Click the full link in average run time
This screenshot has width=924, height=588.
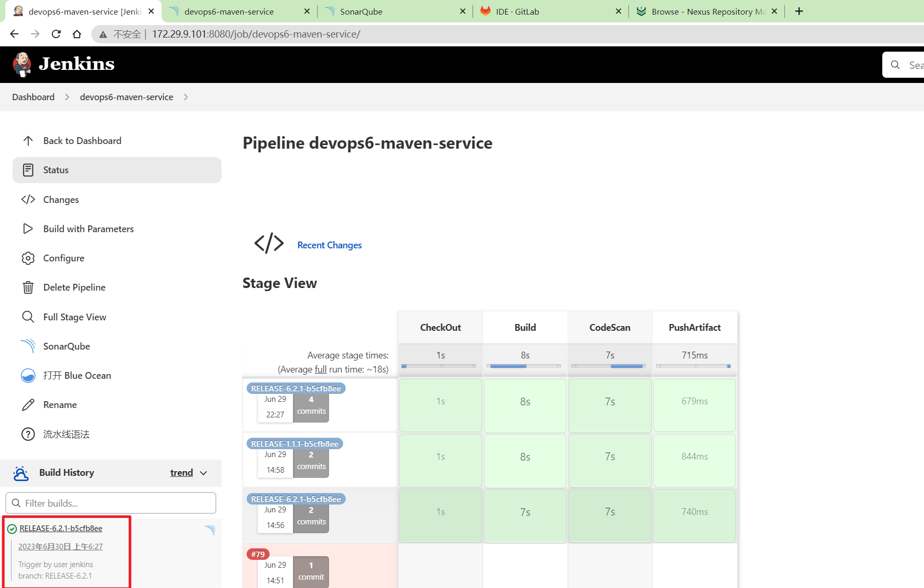(x=321, y=369)
